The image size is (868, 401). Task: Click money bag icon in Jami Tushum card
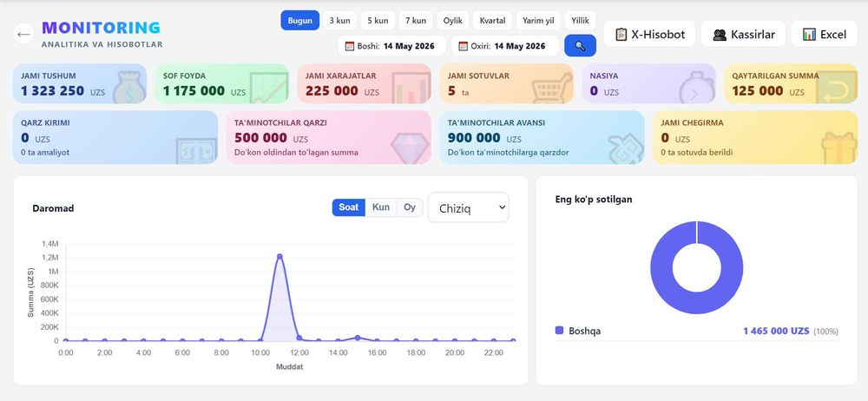point(129,88)
